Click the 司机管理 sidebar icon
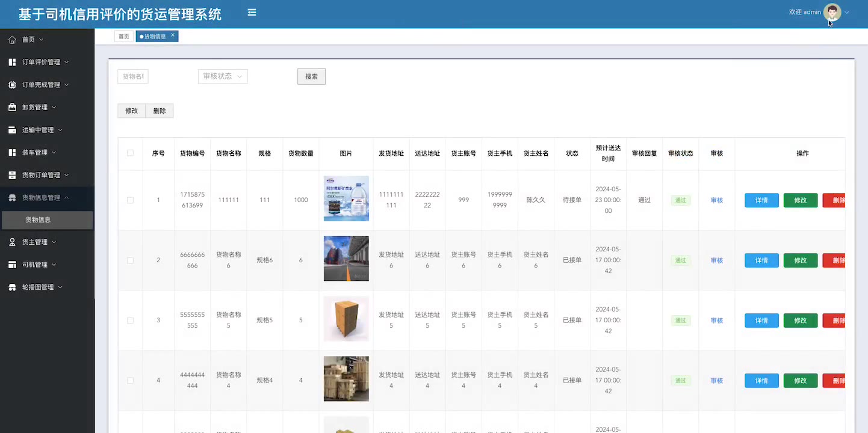The image size is (868, 433). tap(12, 265)
